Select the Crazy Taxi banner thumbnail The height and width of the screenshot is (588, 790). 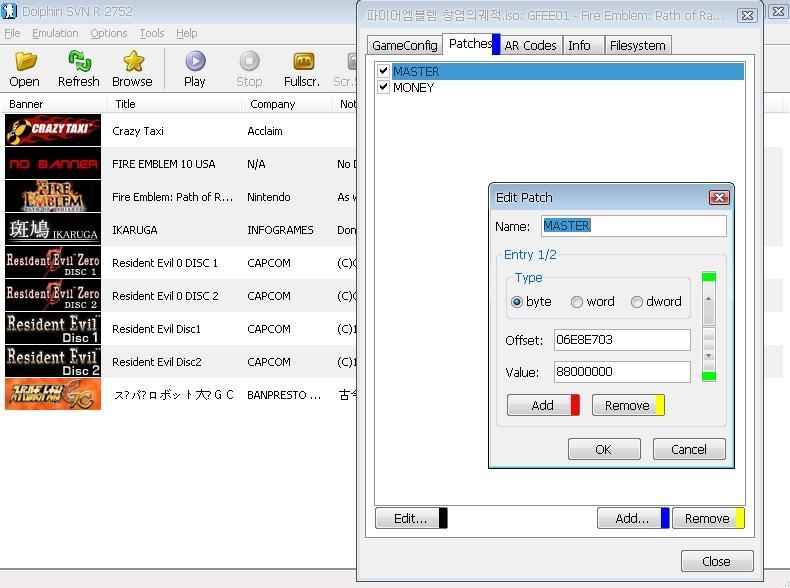coord(53,130)
